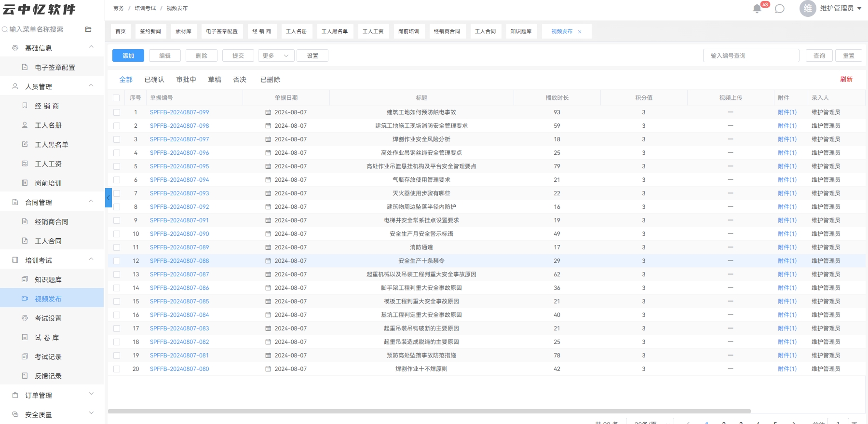Open the 更多 dropdown arrow
Image resolution: width=868 pixels, height=424 pixels.
(286, 56)
